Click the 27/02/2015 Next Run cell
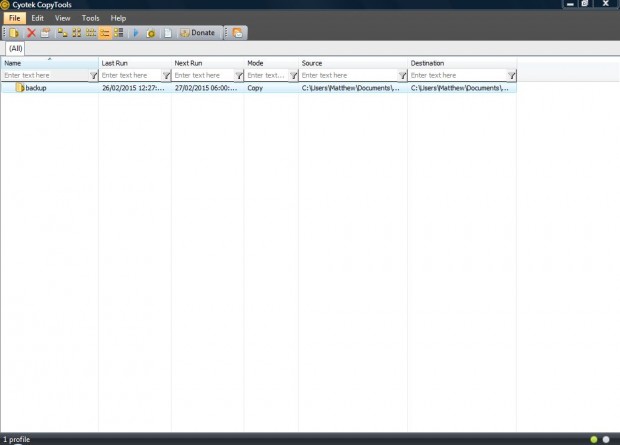Image resolution: width=620 pixels, height=445 pixels. [206, 88]
